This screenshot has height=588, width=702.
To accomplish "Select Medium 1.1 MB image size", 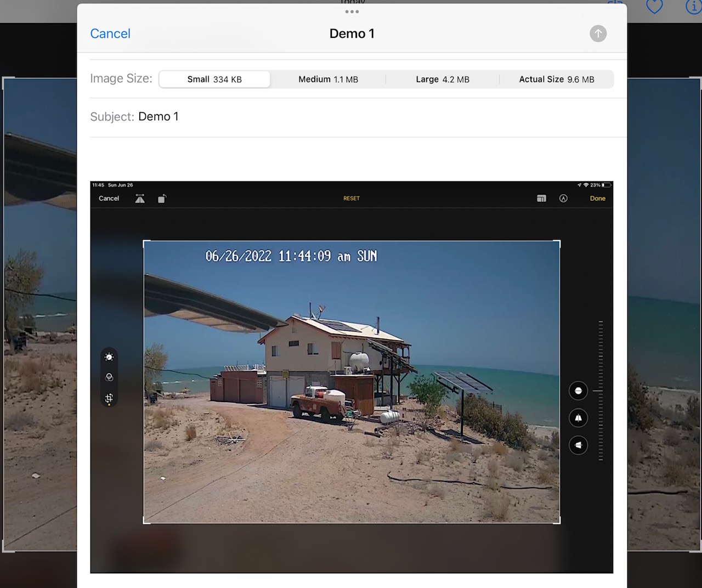I will pos(328,80).
